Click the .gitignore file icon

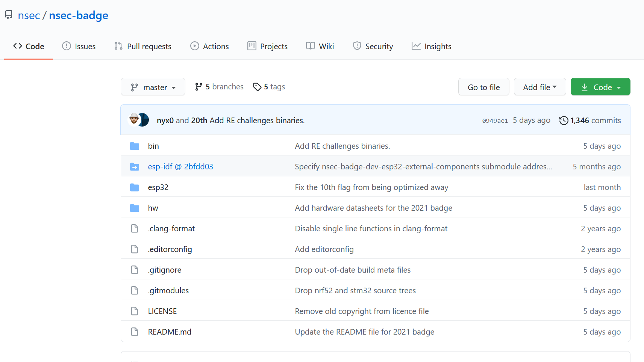coord(135,270)
